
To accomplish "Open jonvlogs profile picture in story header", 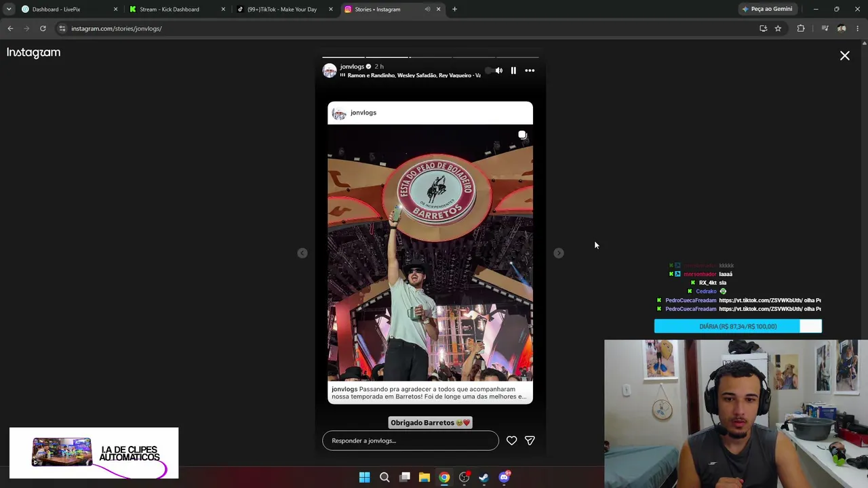I will coord(330,70).
